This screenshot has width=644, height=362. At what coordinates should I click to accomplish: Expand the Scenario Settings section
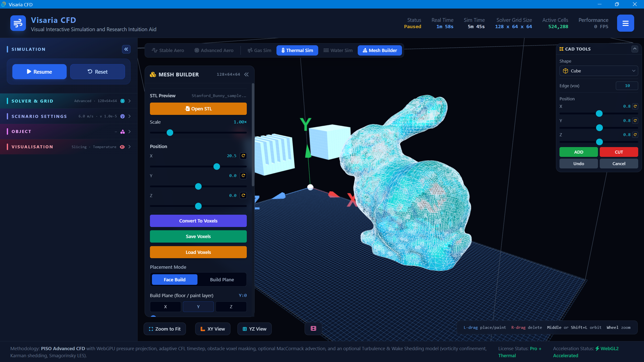tap(130, 116)
